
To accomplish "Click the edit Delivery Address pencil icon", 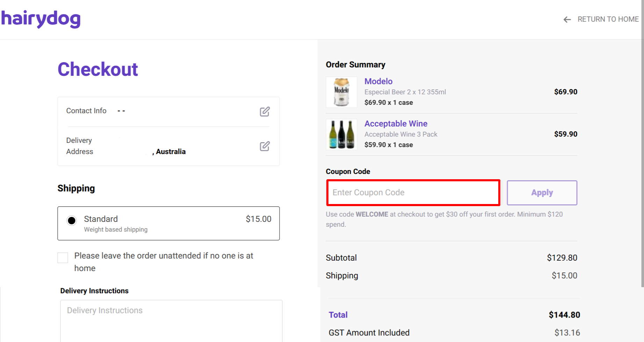I will tap(265, 146).
